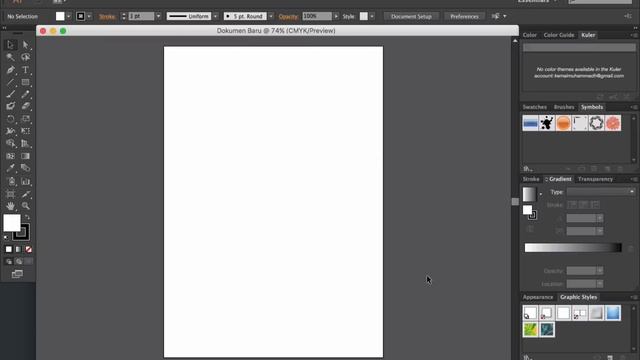The image size is (640, 360).
Task: Open the gradient Type dropdown
Action: coord(601,192)
